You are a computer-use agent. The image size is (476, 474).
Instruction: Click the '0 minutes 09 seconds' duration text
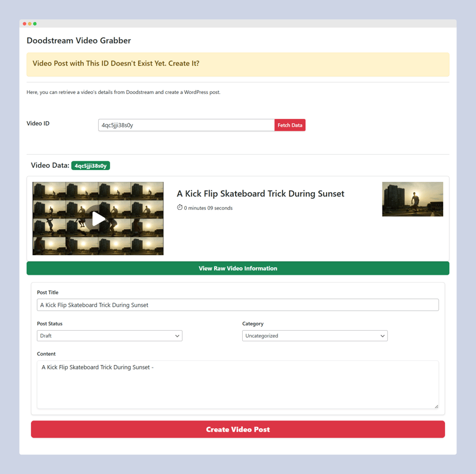[x=208, y=208]
